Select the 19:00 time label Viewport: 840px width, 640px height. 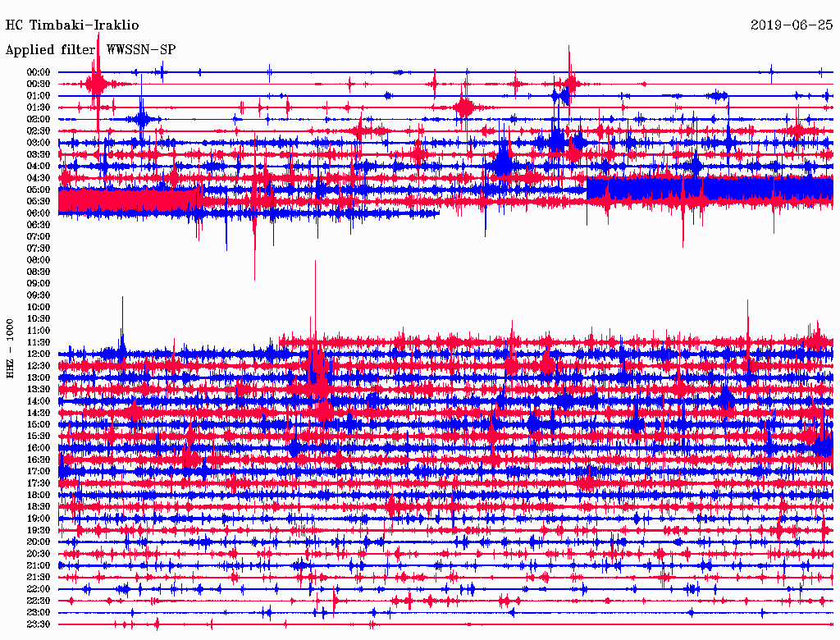point(39,519)
